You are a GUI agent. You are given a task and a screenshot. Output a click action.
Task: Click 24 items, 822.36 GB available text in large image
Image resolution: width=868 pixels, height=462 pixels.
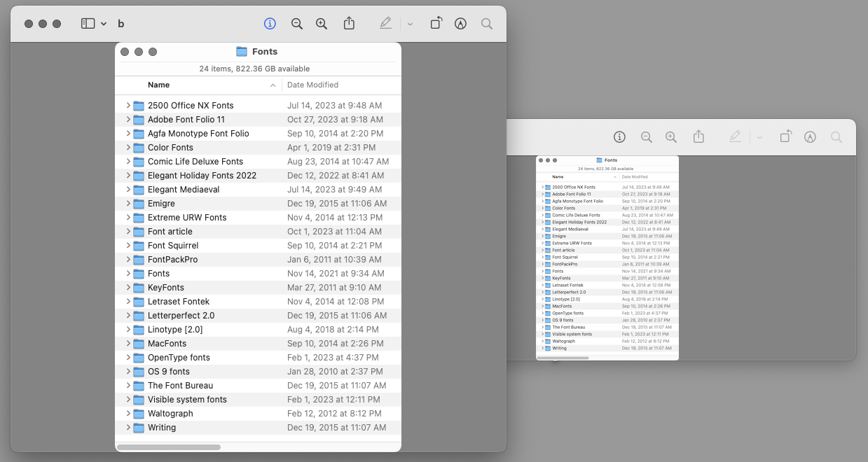tap(254, 69)
